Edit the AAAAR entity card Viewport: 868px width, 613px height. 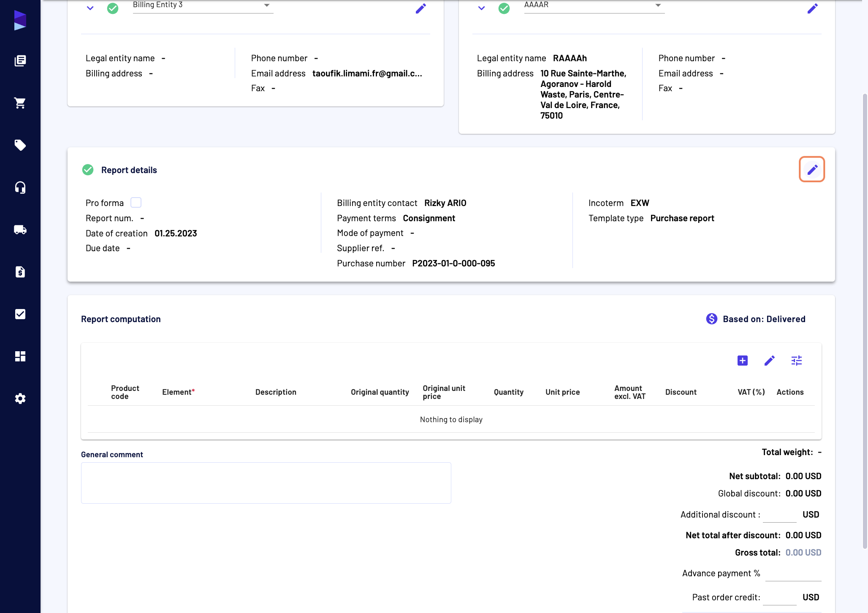point(812,8)
